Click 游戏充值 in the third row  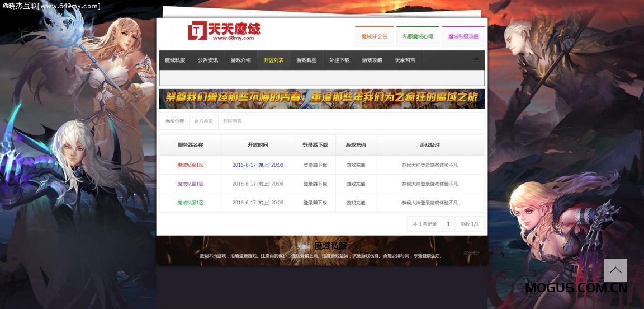point(356,203)
